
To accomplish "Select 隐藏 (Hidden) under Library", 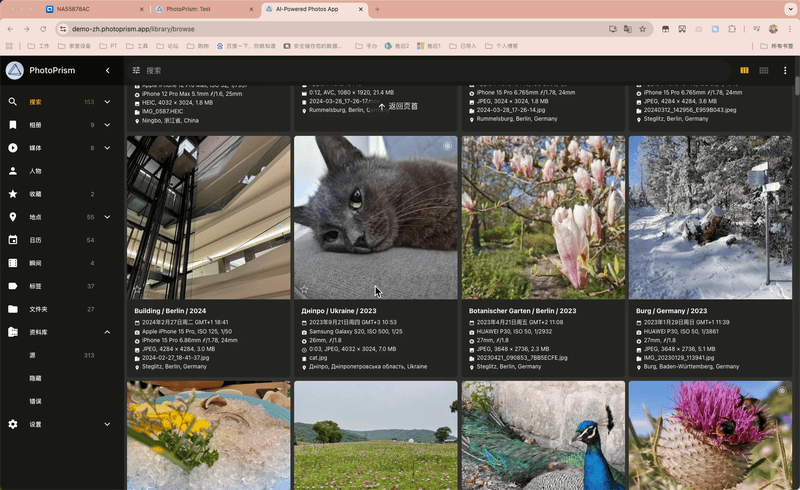I will click(x=36, y=378).
